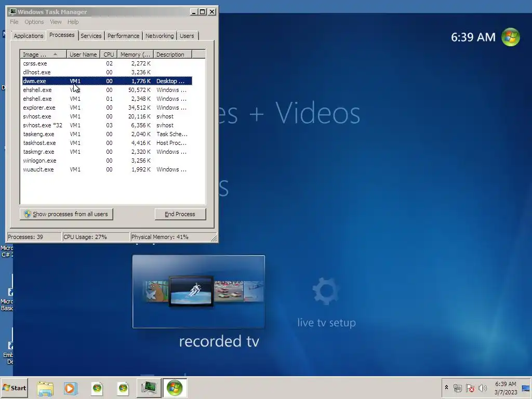Select svhost.exe with 20,116 K memory

click(107, 116)
